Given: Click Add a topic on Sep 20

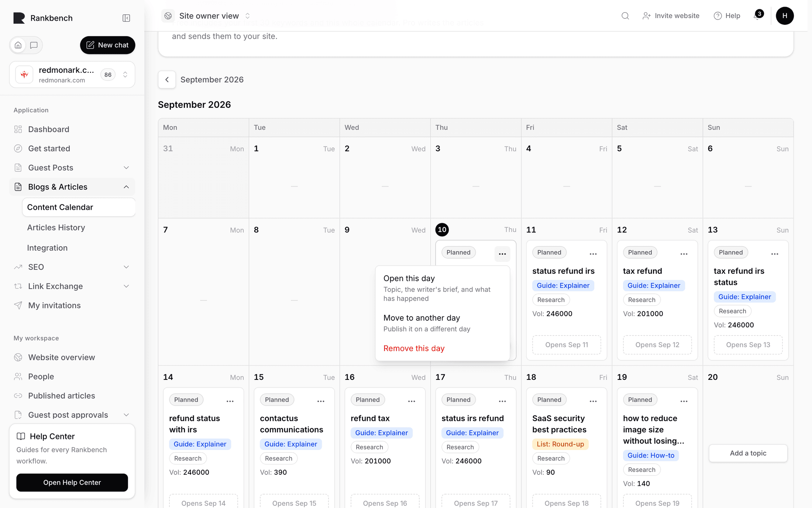Looking at the screenshot, I should coord(748,453).
